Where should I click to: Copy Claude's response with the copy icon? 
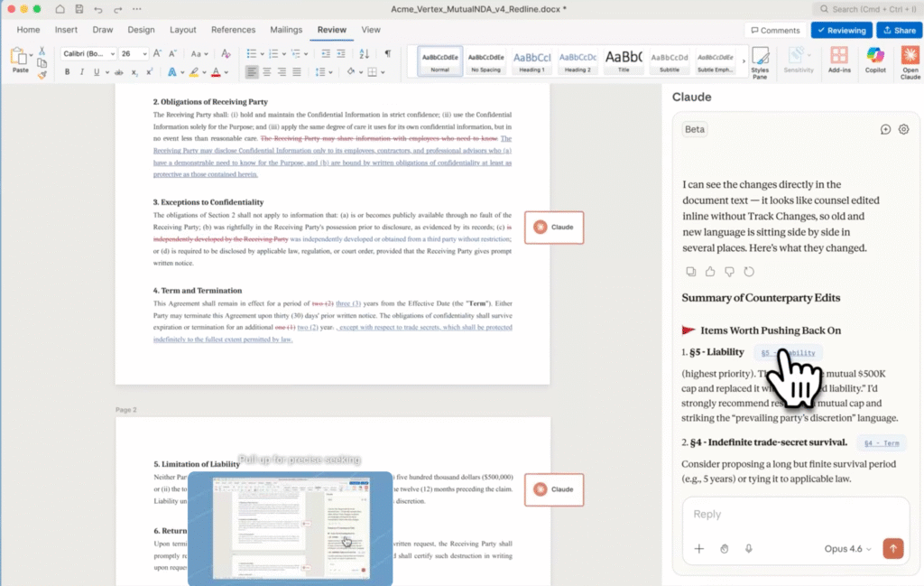(690, 271)
